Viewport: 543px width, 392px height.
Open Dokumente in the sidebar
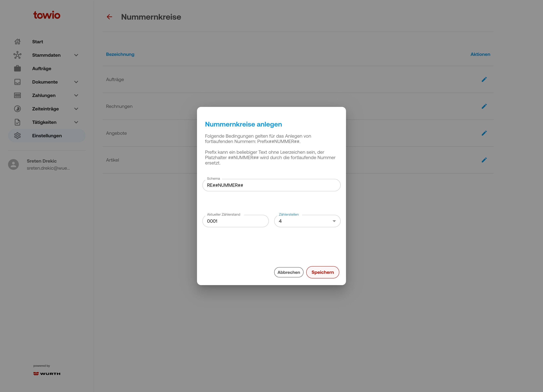(x=47, y=82)
